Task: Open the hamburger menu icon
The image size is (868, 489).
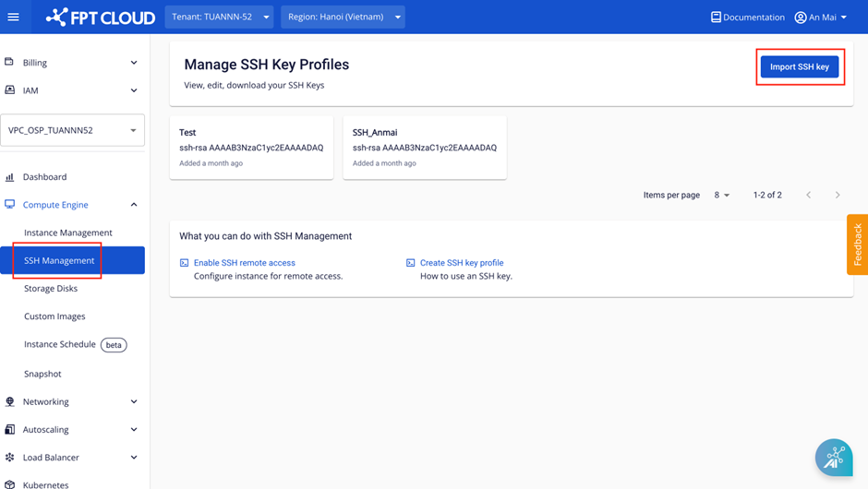Action: [x=13, y=17]
